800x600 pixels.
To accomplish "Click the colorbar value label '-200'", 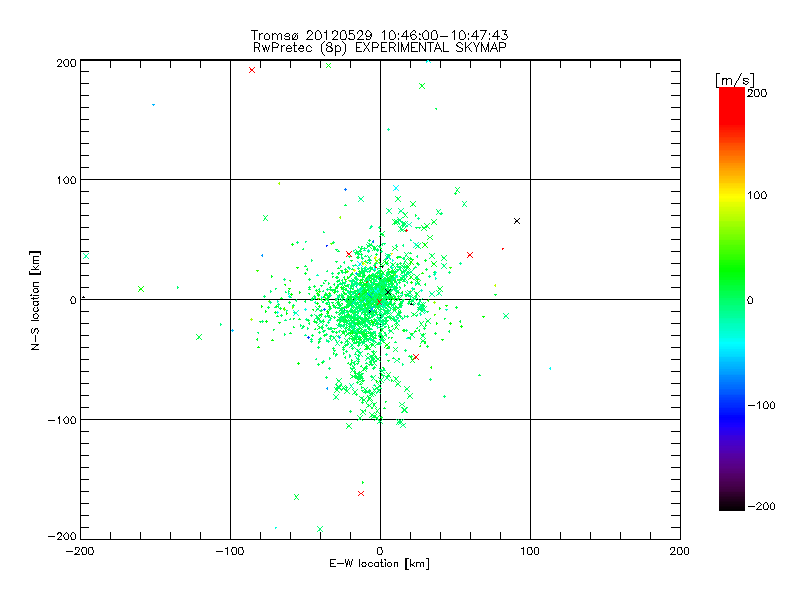I will [x=761, y=506].
